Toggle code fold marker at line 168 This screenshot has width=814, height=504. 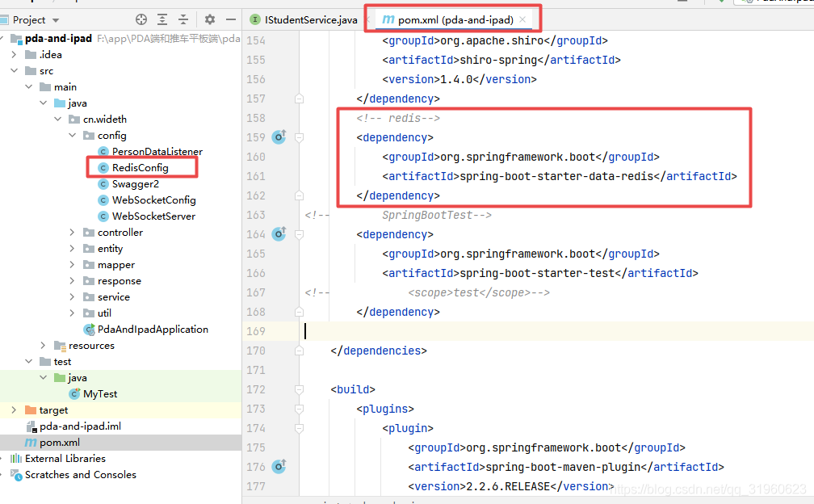(299, 312)
